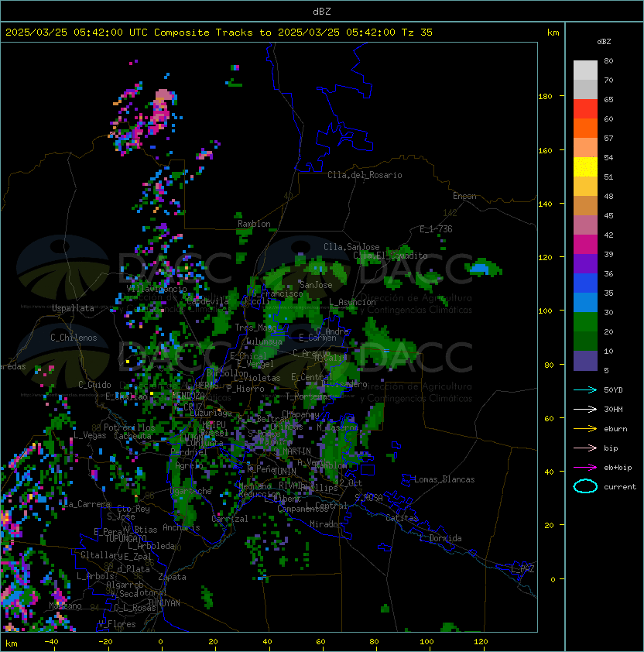Screen dimensions: 644x652
Task: Choose the light blue 30-35 dBZ swatch
Action: tap(585, 303)
